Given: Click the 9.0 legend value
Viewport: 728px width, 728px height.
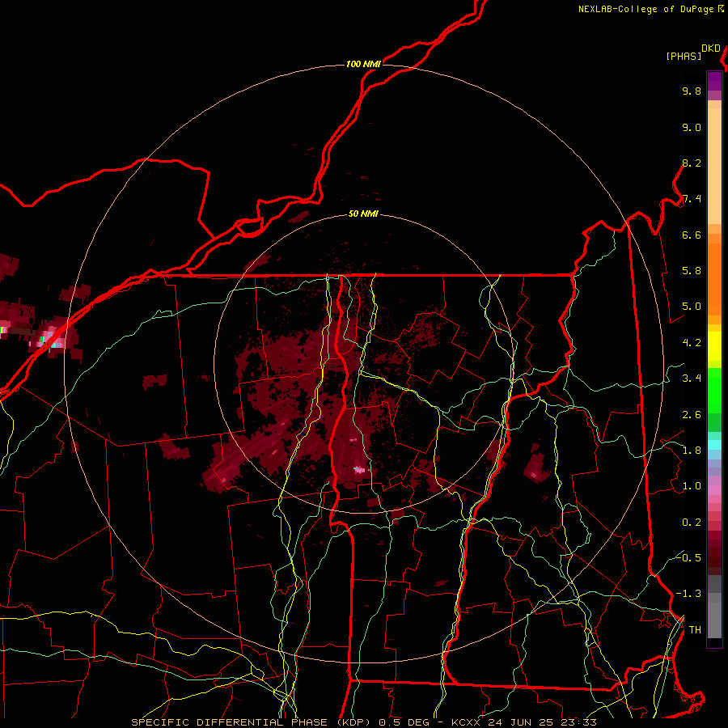Looking at the screenshot, I should click(x=692, y=127).
